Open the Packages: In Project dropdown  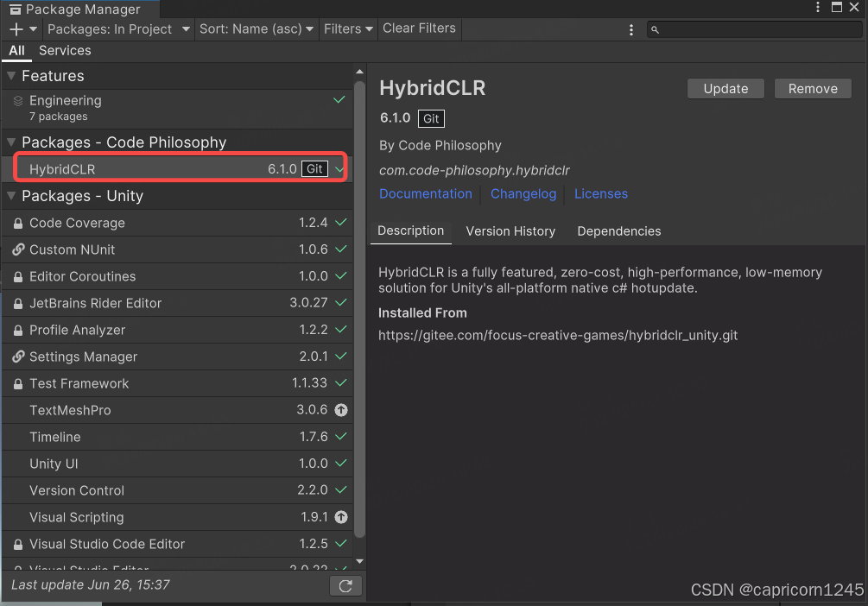118,28
